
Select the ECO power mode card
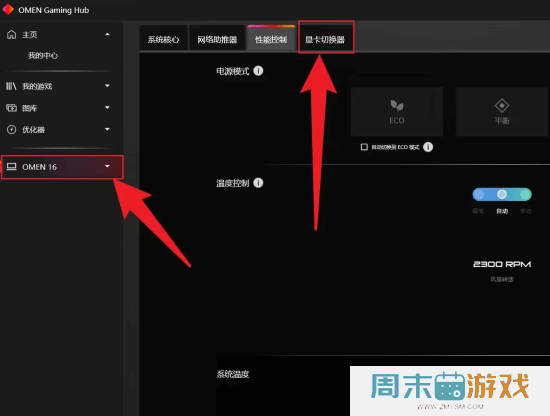tap(397, 112)
